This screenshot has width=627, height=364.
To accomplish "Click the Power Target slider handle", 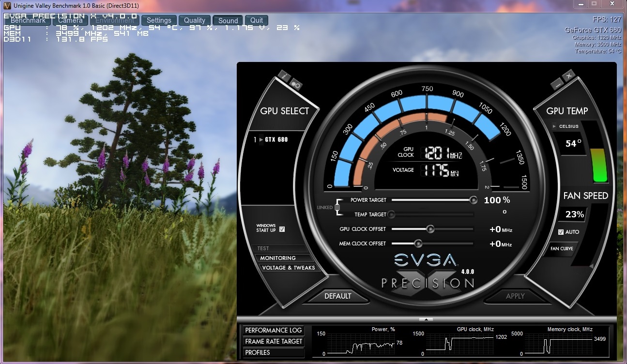I will click(x=473, y=200).
